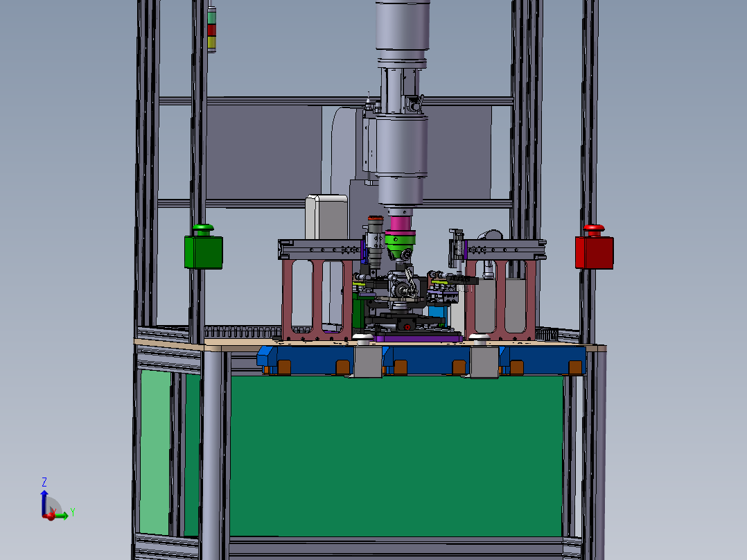Select the left brown-red support frame
Image resolution: width=747 pixels, height=560 pixels.
[317, 299]
